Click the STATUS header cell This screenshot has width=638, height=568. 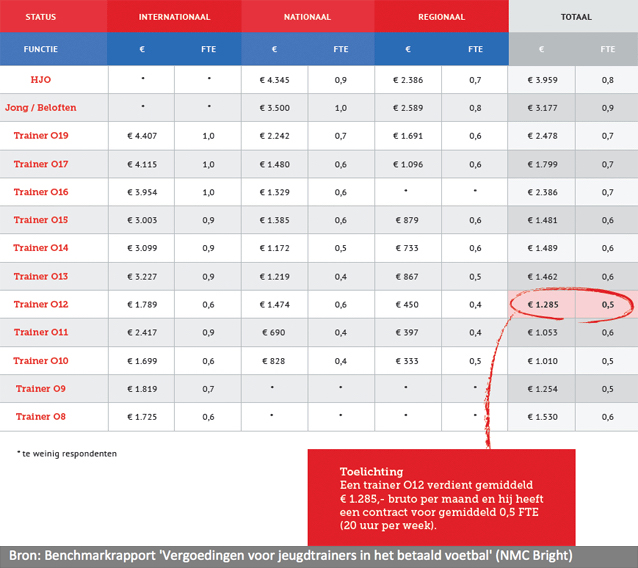41,17
